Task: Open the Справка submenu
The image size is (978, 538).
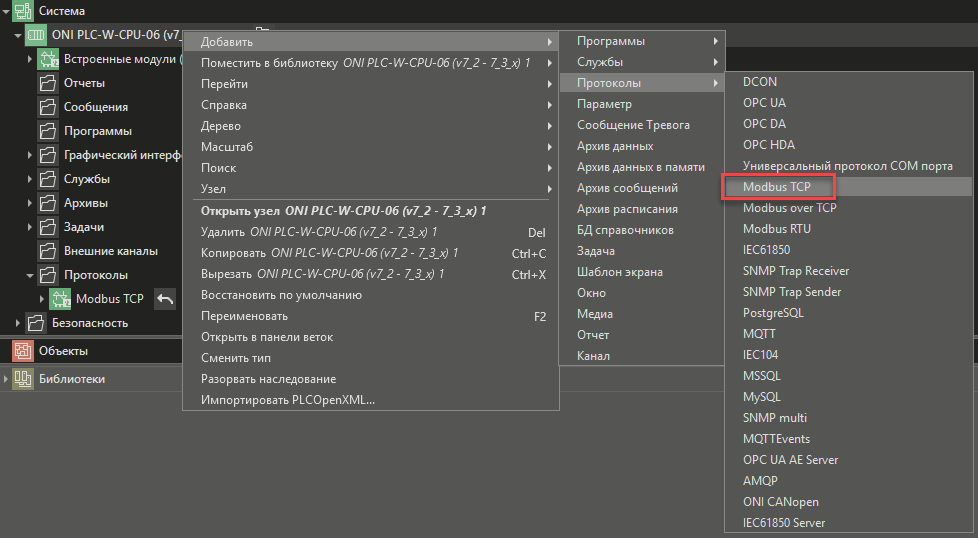Action: 370,105
